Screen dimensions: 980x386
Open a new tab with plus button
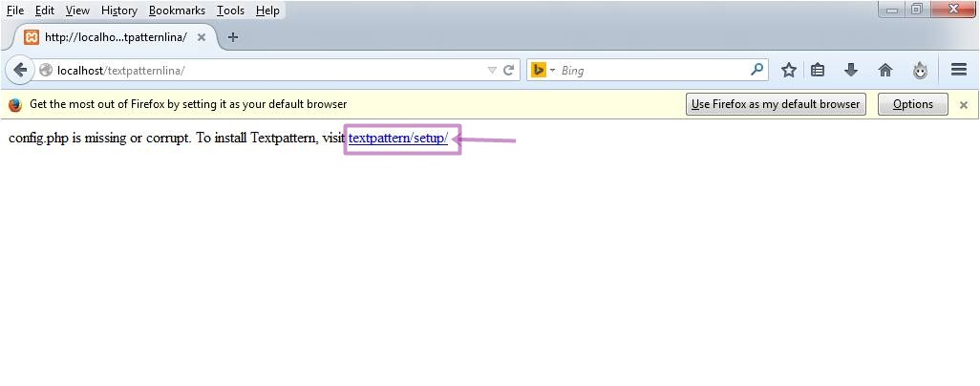pyautogui.click(x=233, y=37)
